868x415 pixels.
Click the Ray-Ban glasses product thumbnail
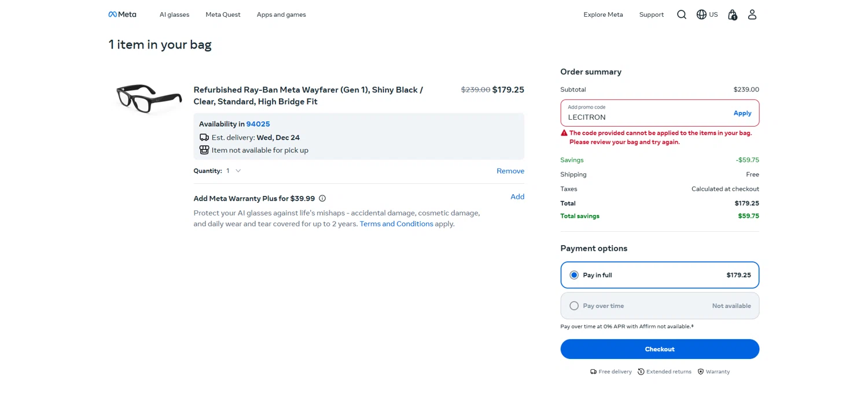coord(149,98)
